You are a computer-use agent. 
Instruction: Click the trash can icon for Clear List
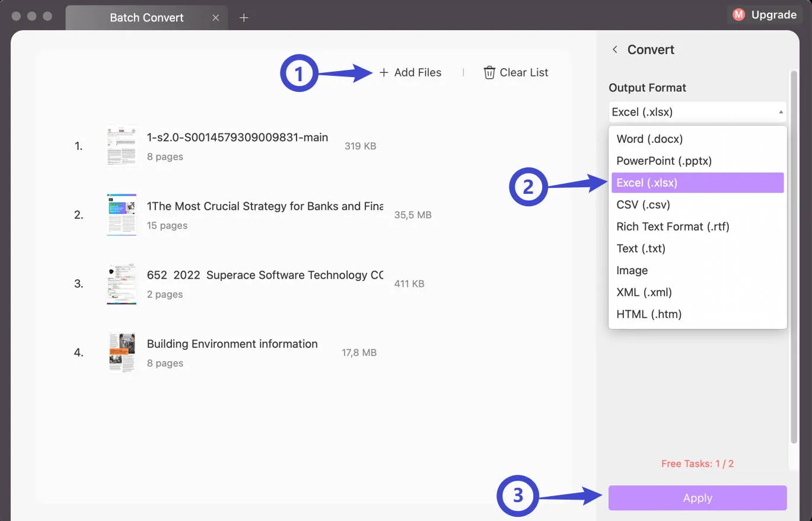pos(489,72)
